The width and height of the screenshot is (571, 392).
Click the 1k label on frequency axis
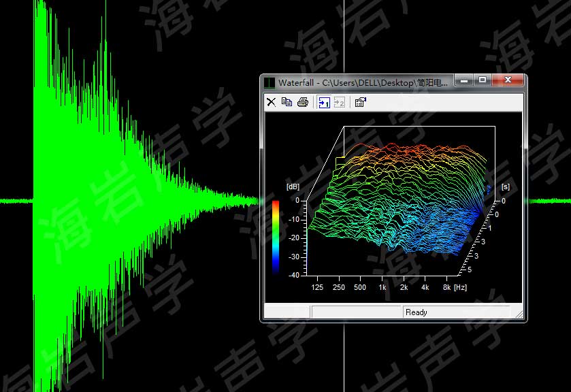click(x=383, y=288)
